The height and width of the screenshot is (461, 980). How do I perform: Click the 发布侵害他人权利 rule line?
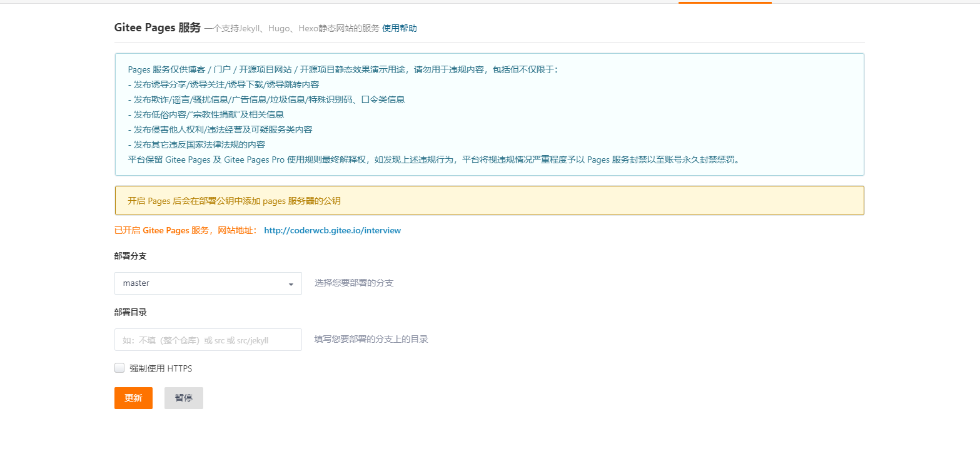click(220, 129)
